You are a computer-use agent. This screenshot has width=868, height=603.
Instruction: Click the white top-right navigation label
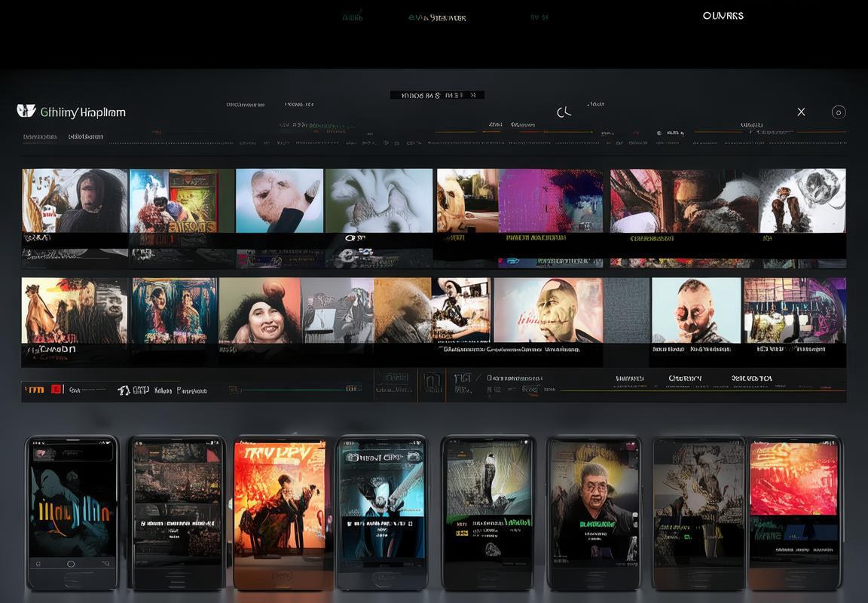[x=723, y=16]
